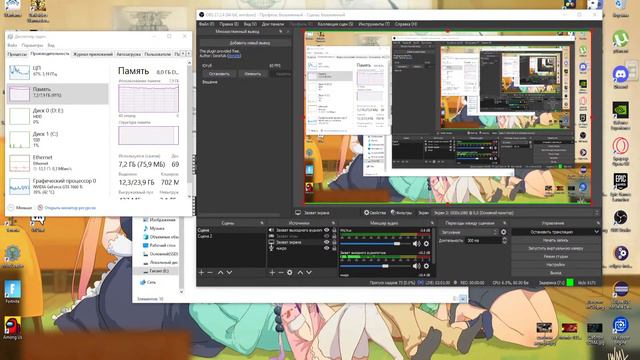
Task: Open the screen selection dropdown below preview
Action: pyautogui.click(x=516, y=213)
